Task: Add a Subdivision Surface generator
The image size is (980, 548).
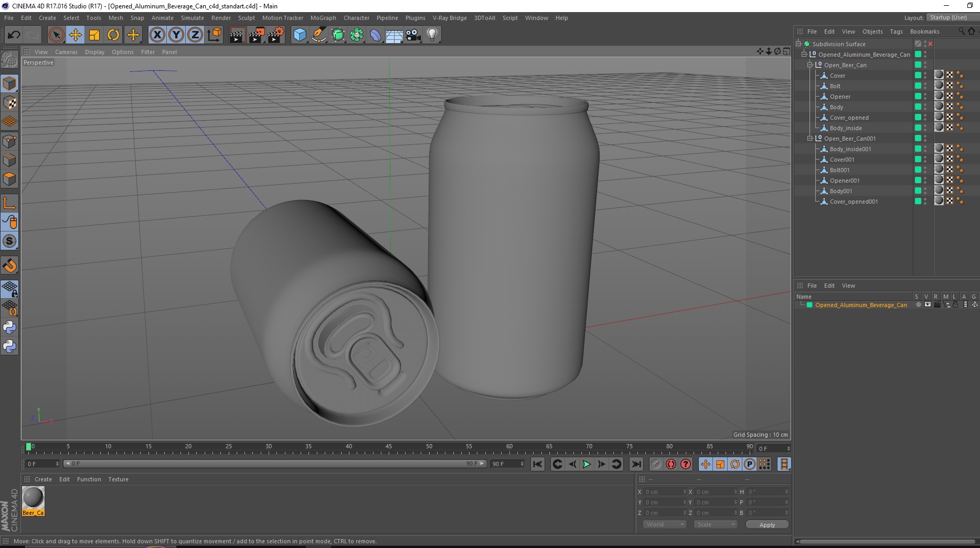Action: (338, 35)
